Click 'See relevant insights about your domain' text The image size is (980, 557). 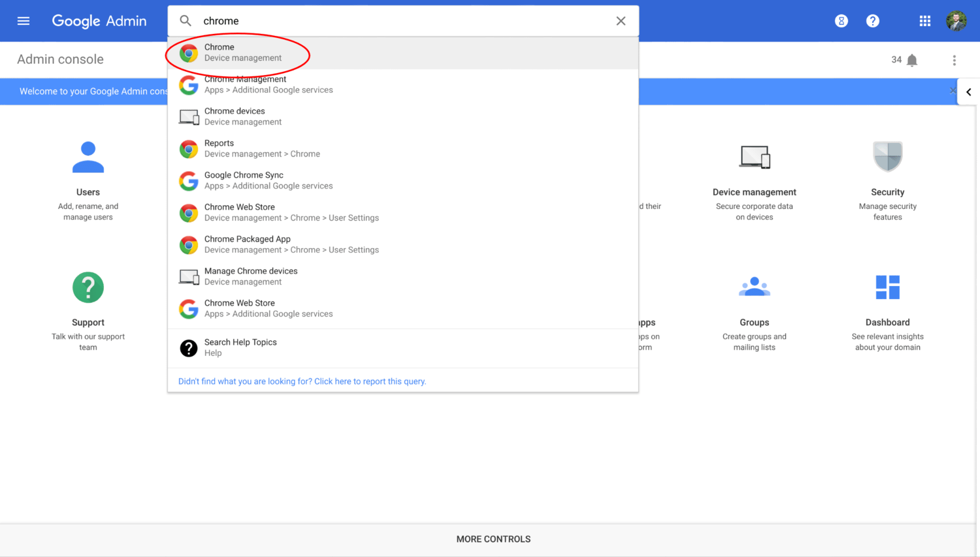pos(888,342)
